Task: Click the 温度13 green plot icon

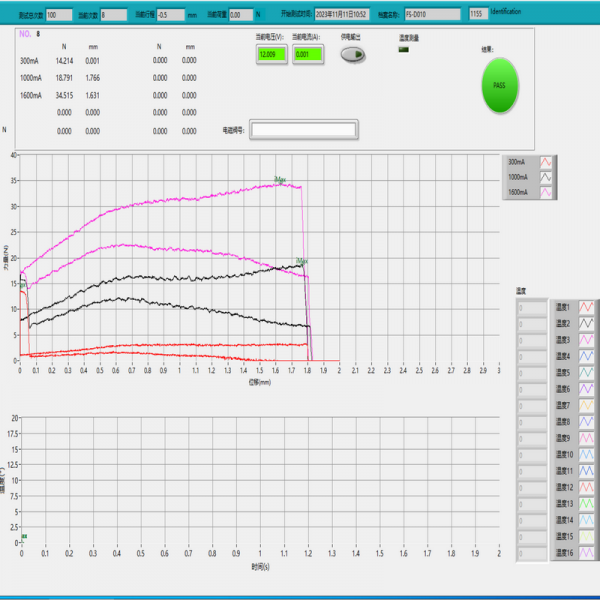Action: (x=587, y=503)
